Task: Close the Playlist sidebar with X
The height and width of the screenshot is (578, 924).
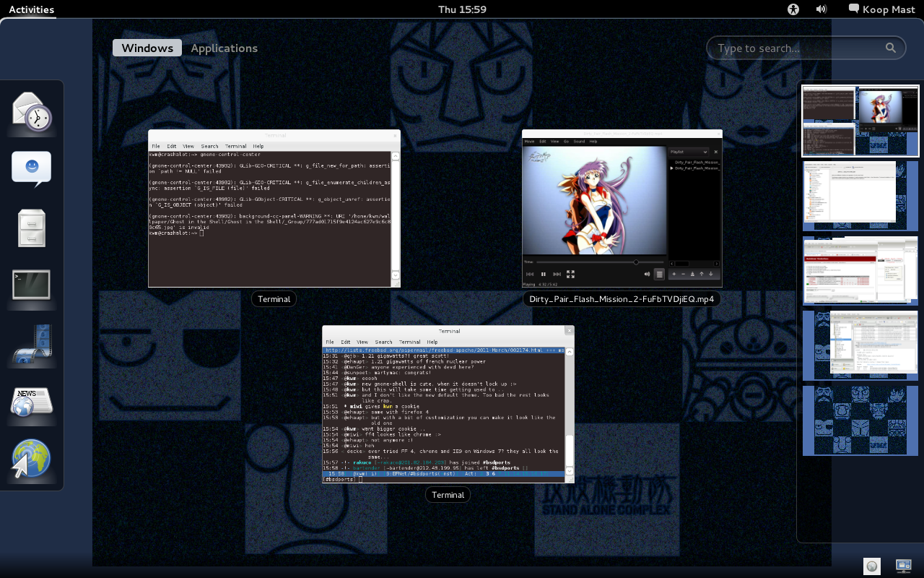Action: 716,152
